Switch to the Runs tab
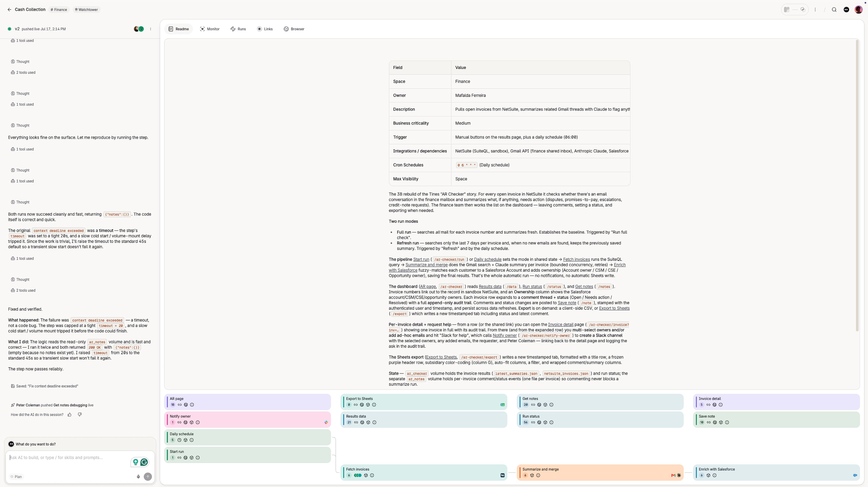 tap(238, 29)
